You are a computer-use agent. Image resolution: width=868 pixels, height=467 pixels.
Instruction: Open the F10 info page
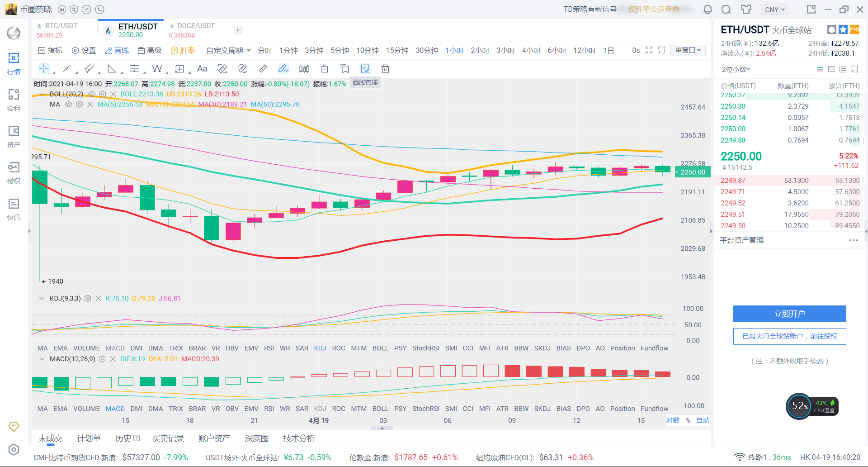click(854, 30)
